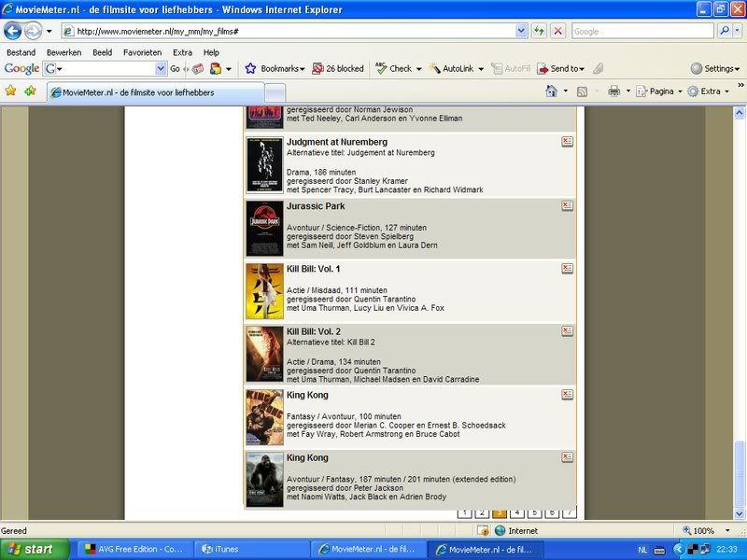The image size is (747, 560).
Task: Click the Home icon in the command bar
Action: point(551,91)
